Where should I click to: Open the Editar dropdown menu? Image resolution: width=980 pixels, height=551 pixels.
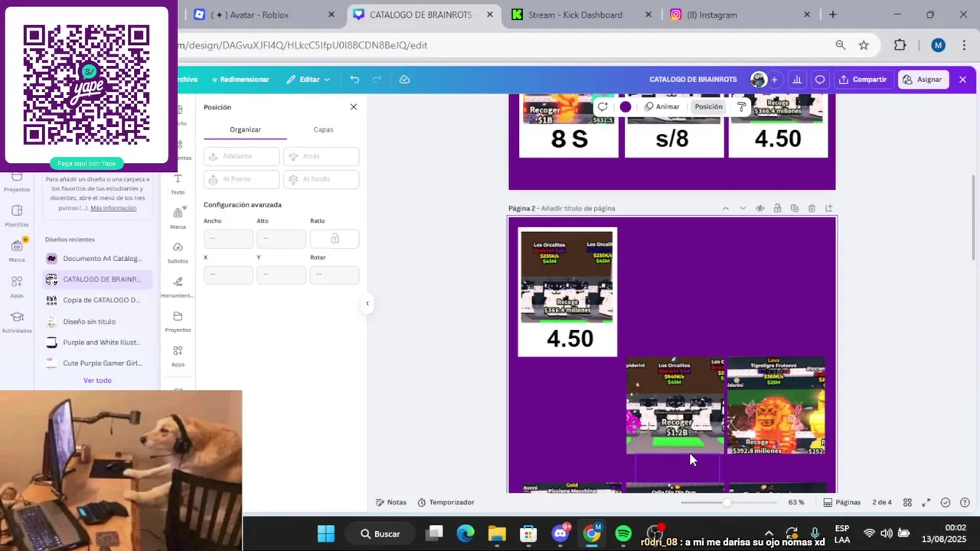coord(309,80)
